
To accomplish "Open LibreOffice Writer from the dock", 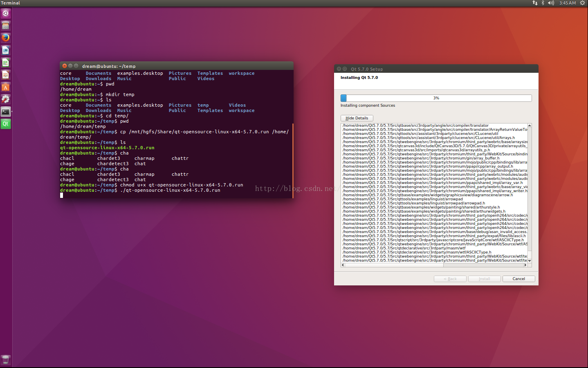I will pos(6,50).
